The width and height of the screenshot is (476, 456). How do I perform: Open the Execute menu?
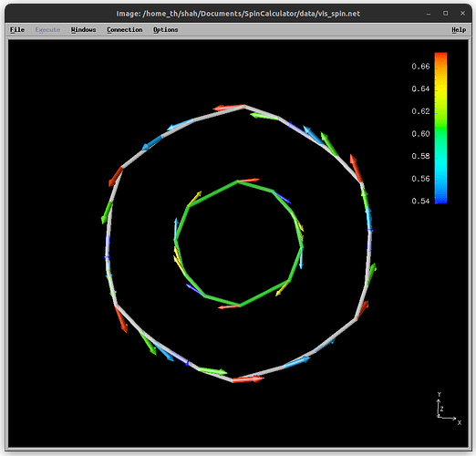pos(47,30)
